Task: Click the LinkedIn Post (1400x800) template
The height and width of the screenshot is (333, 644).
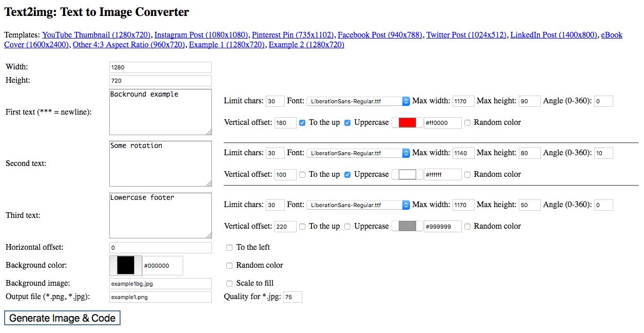Action: pos(554,35)
